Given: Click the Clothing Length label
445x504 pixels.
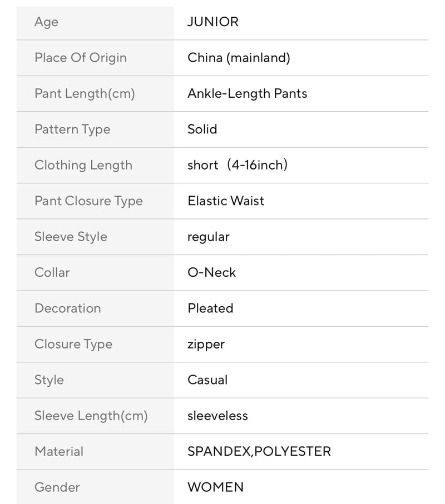Looking at the screenshot, I should click(x=83, y=165).
